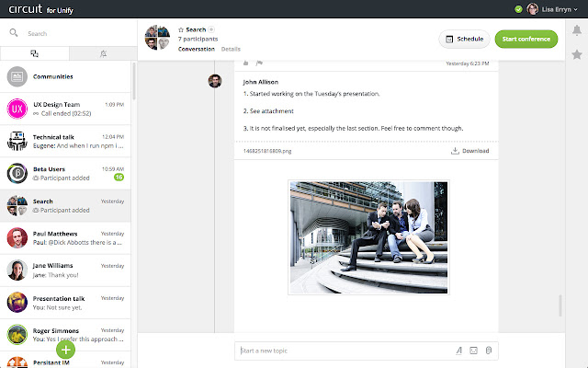Image resolution: width=588 pixels, height=368 pixels.
Task: Open the attached office photo thumbnail
Action: pos(368,237)
